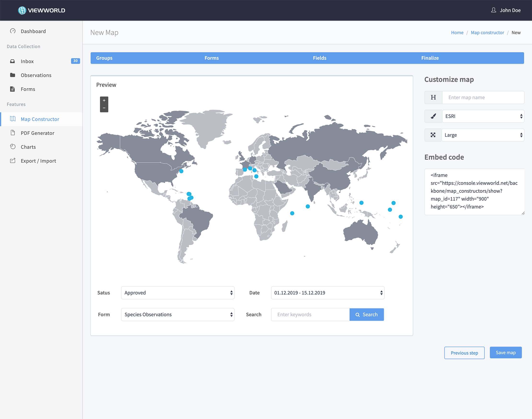This screenshot has width=532, height=419.
Task: Click the Inbox tray icon
Action: pos(12,61)
